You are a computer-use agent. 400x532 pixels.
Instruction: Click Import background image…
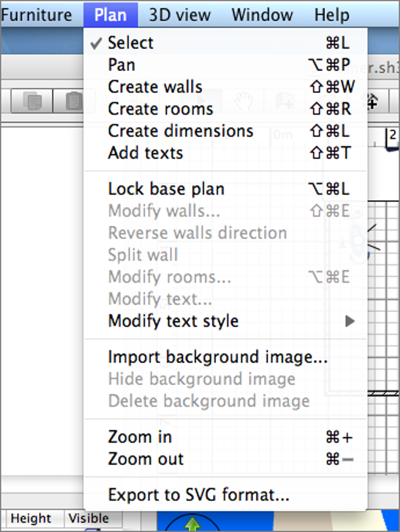[x=218, y=357]
